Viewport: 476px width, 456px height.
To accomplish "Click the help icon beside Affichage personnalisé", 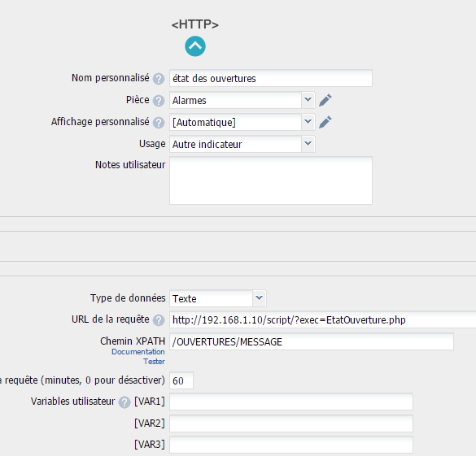I will [x=159, y=123].
